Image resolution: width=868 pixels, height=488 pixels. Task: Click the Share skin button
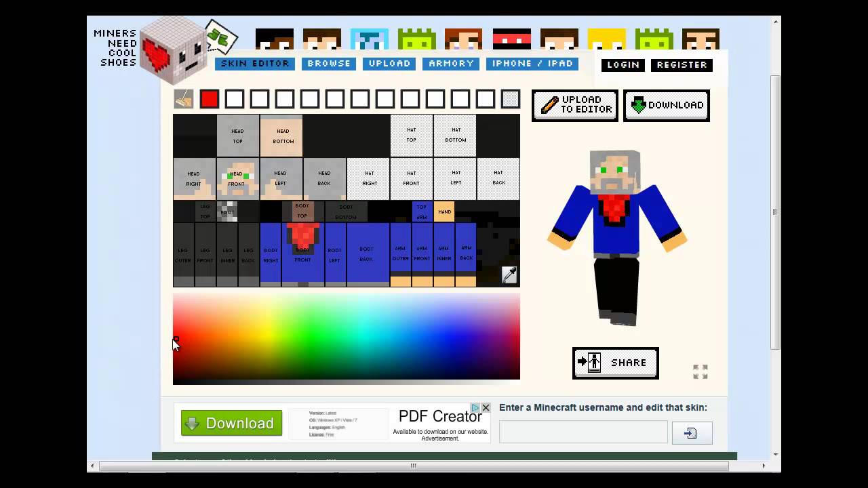click(616, 363)
